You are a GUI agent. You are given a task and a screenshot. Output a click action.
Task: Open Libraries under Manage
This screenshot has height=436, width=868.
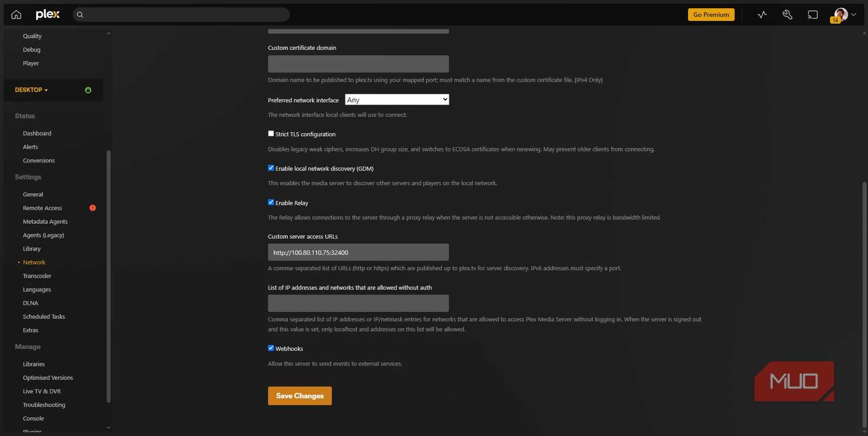tap(34, 364)
